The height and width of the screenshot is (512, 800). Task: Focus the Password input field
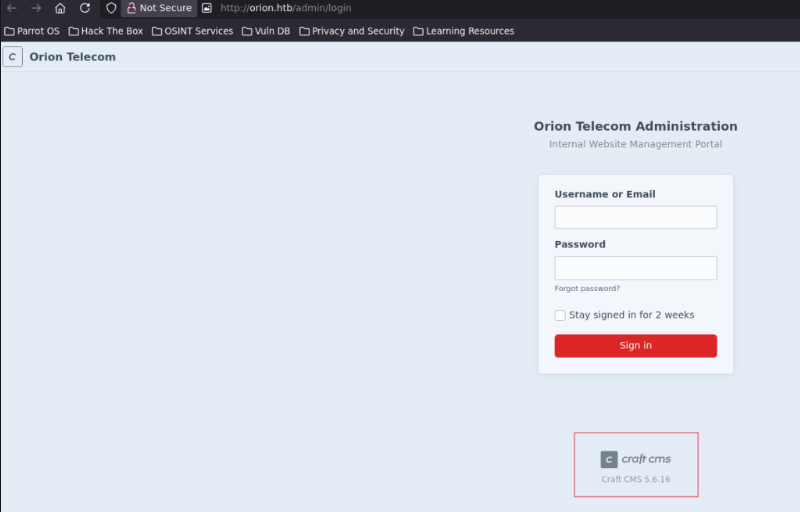(x=636, y=268)
